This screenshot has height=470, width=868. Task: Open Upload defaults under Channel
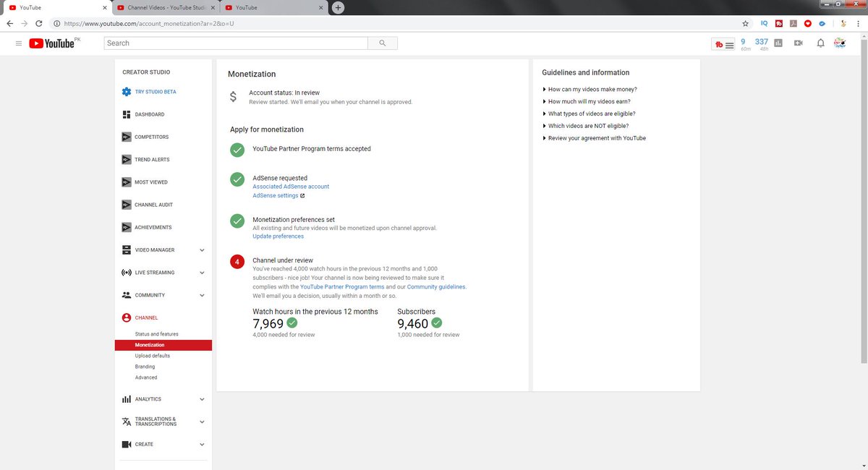point(153,356)
